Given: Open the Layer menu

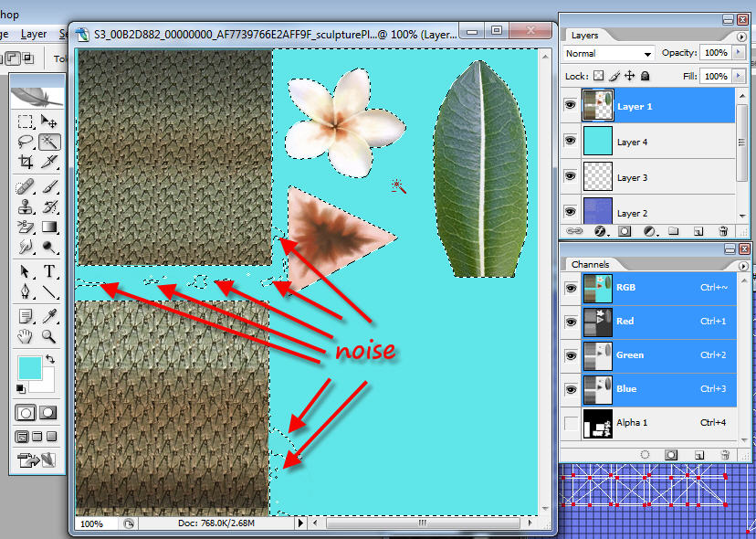Looking at the screenshot, I should pyautogui.click(x=34, y=34).
